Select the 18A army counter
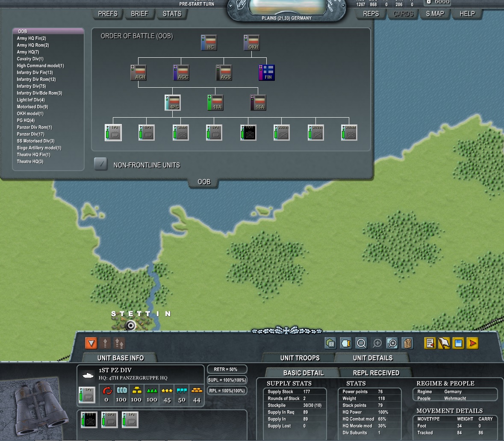 pyautogui.click(x=215, y=103)
